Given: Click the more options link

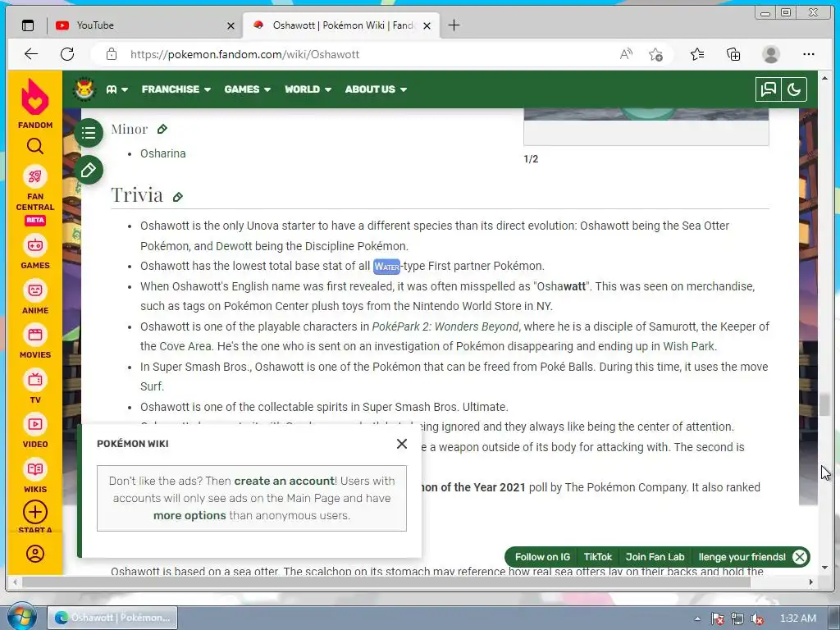Looking at the screenshot, I should pyautogui.click(x=189, y=515).
